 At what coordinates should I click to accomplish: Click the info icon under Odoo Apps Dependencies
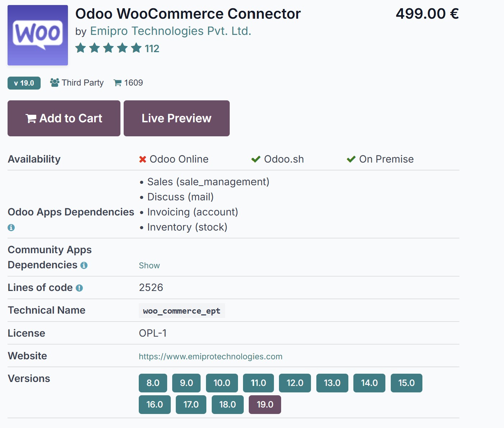tap(11, 227)
